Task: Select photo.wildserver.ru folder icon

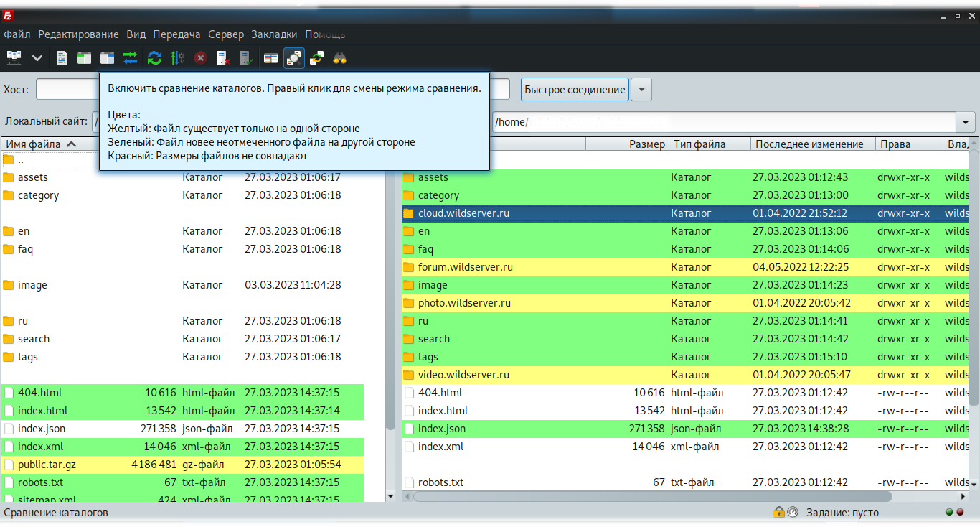Action: point(409,303)
